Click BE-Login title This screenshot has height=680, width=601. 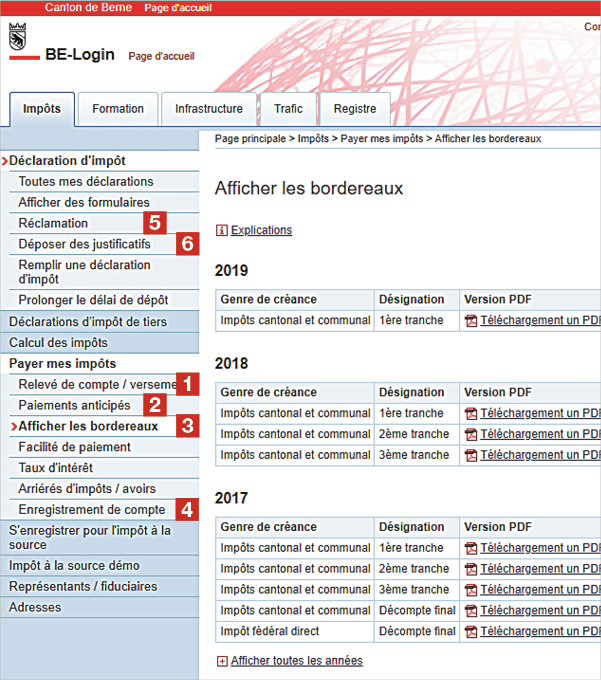[80, 54]
